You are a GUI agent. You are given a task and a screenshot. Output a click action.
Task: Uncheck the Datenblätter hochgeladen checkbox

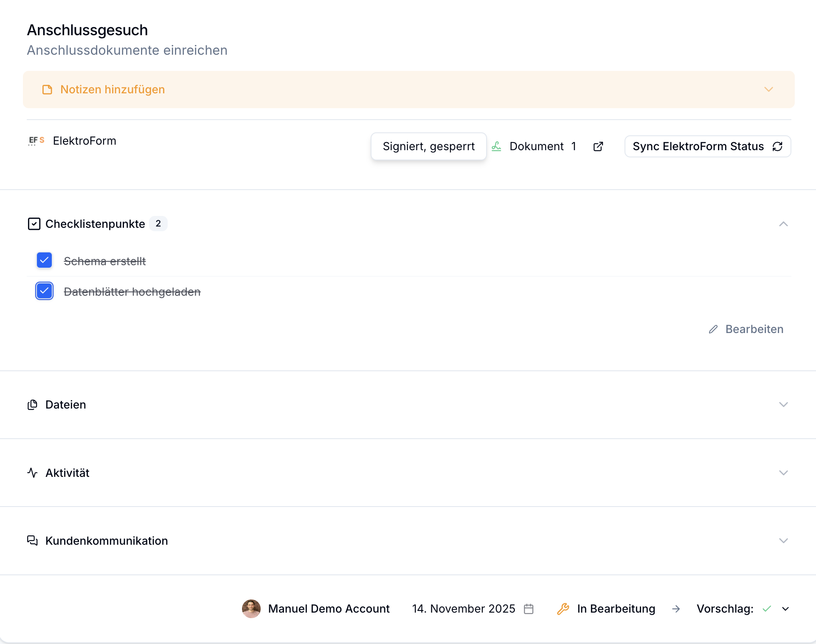[44, 291]
